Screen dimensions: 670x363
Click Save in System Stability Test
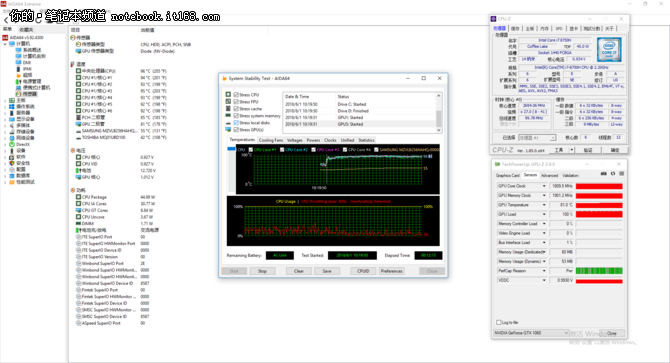pos(327,271)
